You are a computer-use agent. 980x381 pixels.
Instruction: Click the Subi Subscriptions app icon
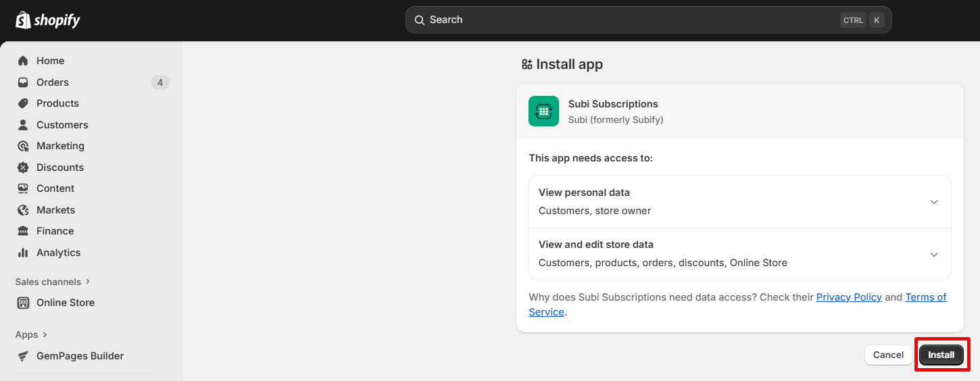click(x=543, y=111)
